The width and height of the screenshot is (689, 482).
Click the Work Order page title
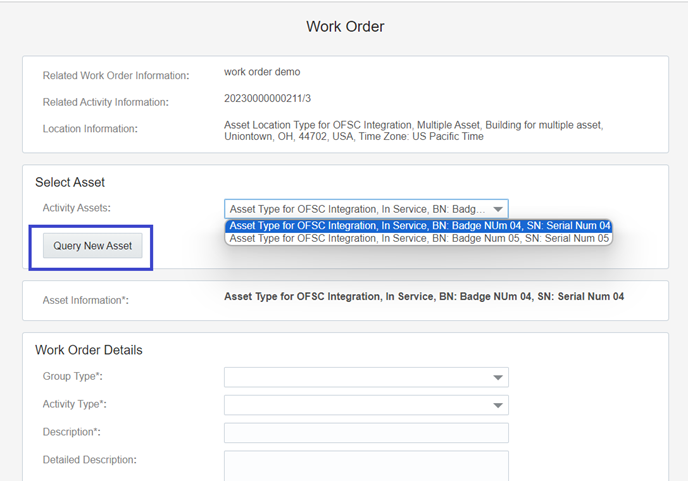[x=345, y=26]
